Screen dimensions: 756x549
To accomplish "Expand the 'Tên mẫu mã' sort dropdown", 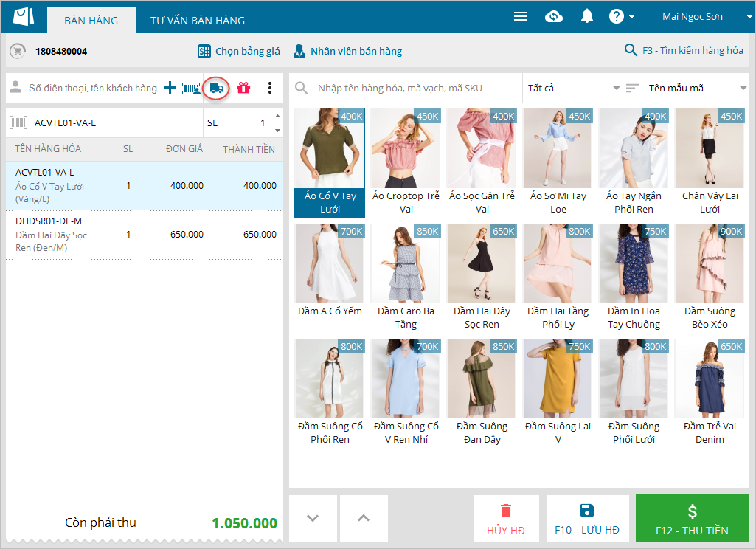I will [686, 88].
